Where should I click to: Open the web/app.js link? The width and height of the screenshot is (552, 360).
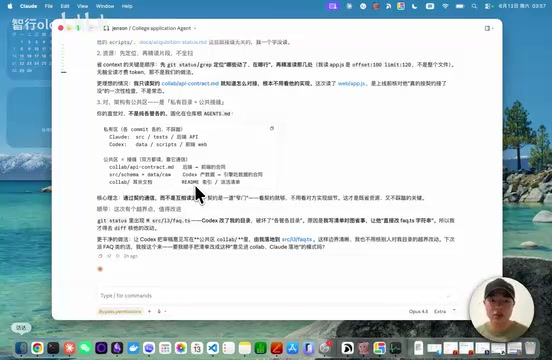tap(351, 83)
